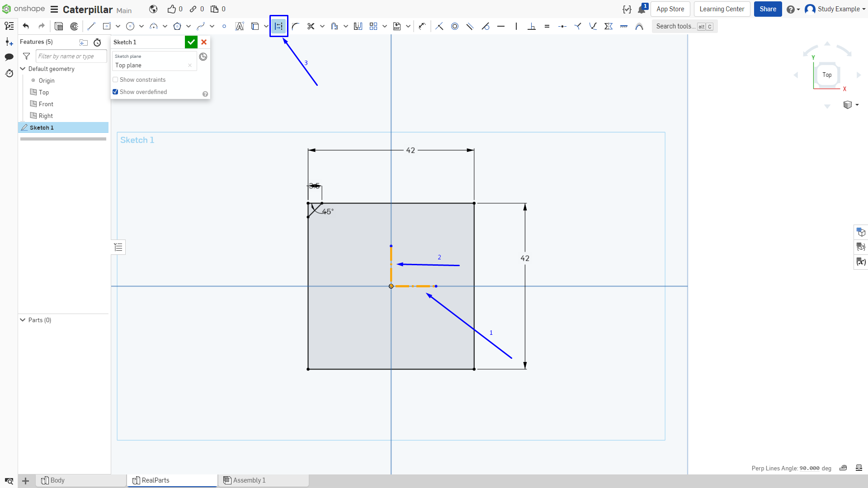Select the Center point circle tool
Image resolution: width=868 pixels, height=488 pixels.
point(130,26)
